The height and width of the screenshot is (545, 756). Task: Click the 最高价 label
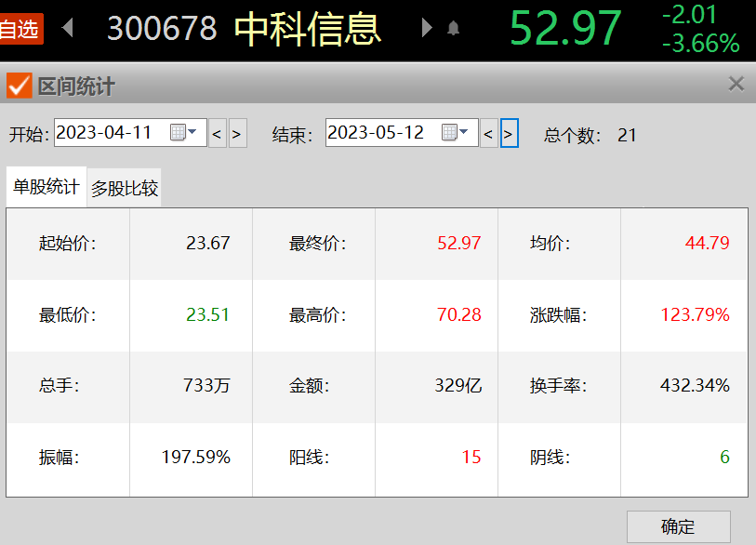click(318, 315)
